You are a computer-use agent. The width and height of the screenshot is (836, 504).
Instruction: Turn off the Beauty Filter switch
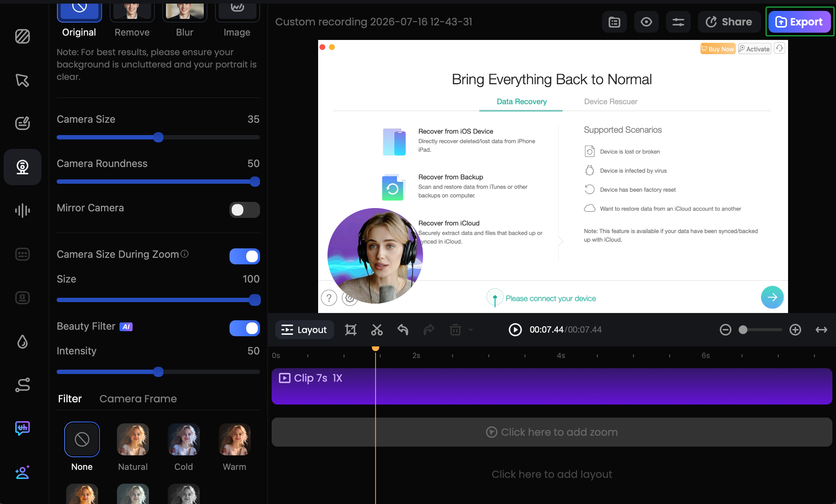point(245,328)
